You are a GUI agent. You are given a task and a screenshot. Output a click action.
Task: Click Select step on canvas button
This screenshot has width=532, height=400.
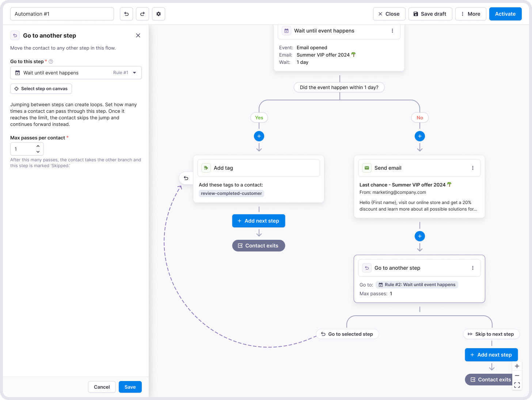[x=41, y=89]
